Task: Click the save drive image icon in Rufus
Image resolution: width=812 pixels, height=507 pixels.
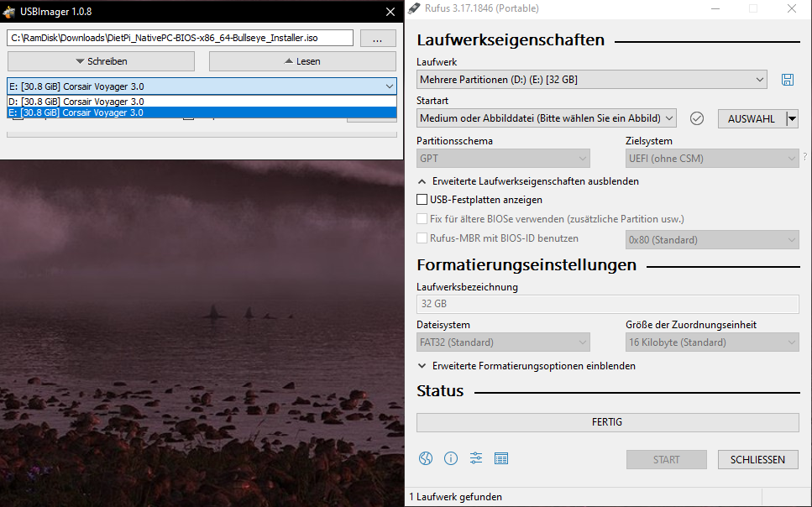Action: [x=787, y=80]
